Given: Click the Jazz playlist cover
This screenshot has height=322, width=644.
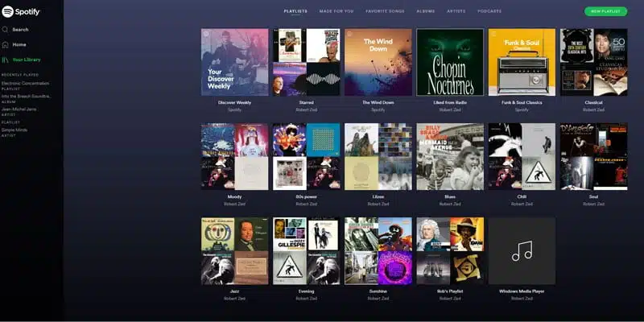Looking at the screenshot, I should (234, 251).
